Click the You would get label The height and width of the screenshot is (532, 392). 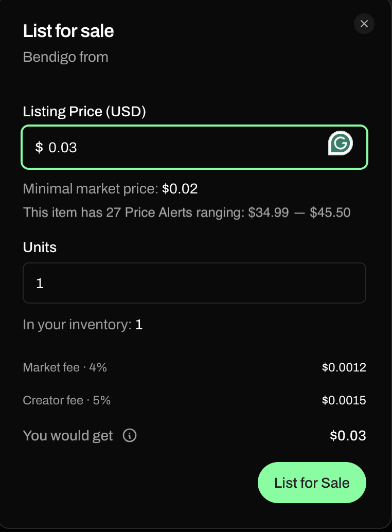pyautogui.click(x=68, y=436)
